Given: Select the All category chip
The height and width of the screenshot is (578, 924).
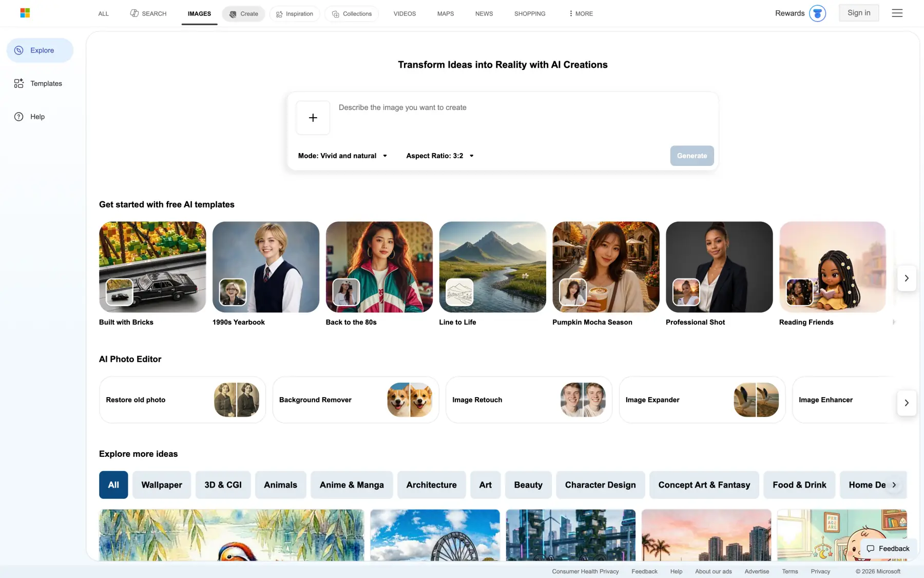Looking at the screenshot, I should pos(113,485).
